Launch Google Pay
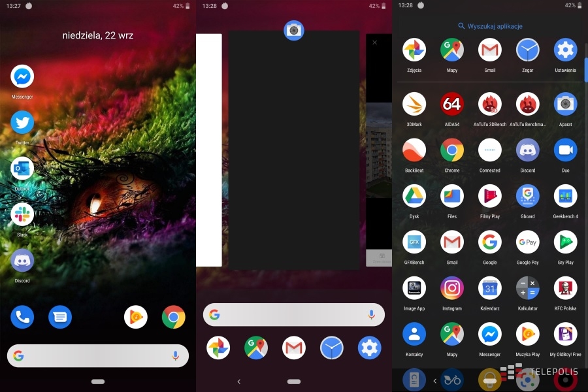This screenshot has height=392, width=588. (527, 242)
